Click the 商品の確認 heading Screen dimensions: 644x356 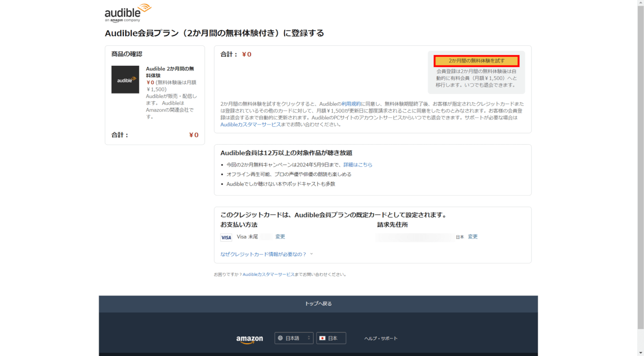pyautogui.click(x=127, y=54)
